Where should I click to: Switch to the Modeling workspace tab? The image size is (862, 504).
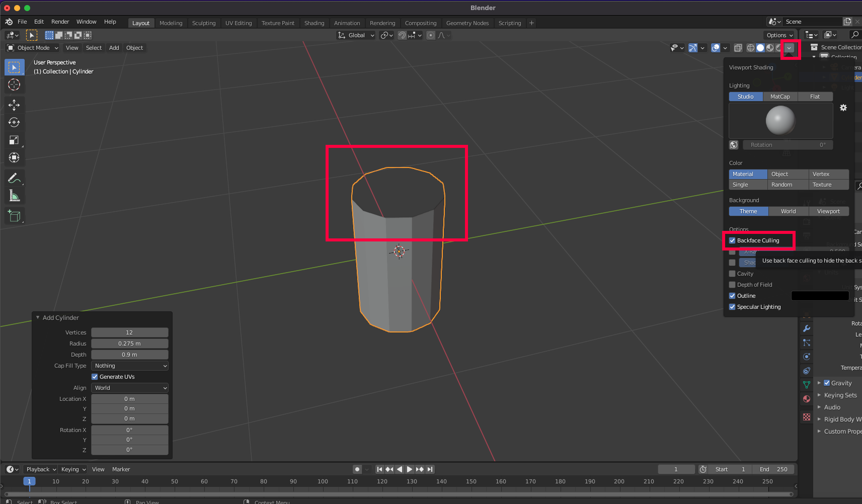[171, 23]
